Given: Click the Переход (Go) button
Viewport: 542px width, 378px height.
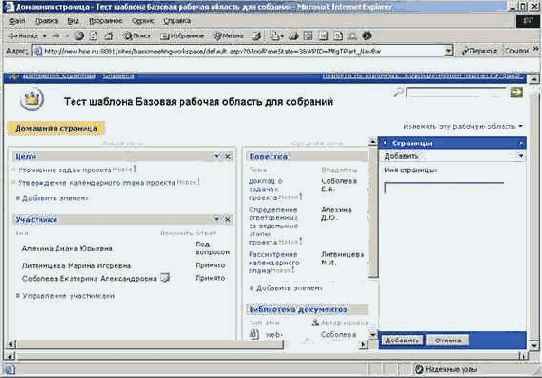Looking at the screenshot, I should 479,51.
